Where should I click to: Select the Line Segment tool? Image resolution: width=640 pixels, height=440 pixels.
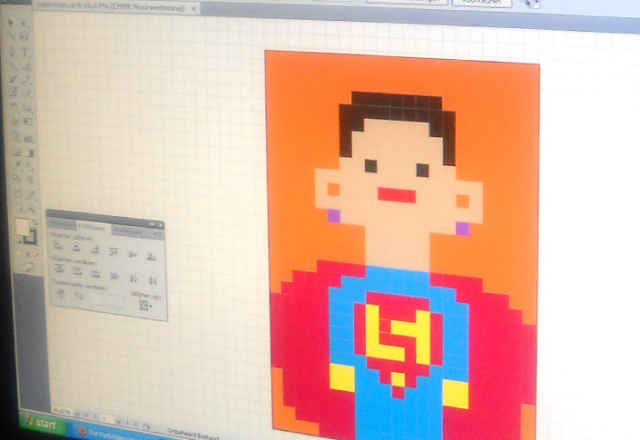pyautogui.click(x=12, y=65)
